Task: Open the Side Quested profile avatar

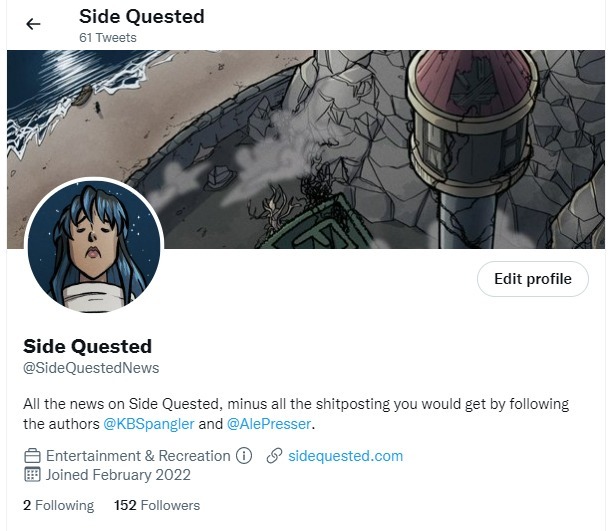Action: point(94,246)
